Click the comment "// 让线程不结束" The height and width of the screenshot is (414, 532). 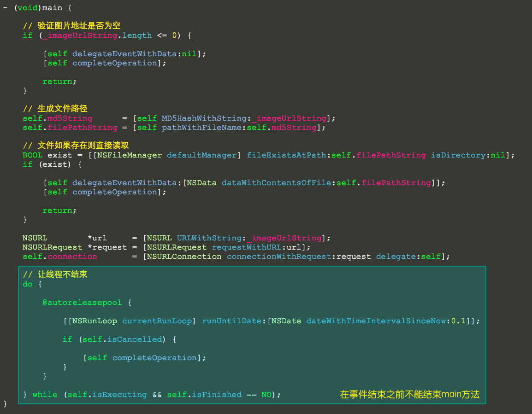coord(55,274)
